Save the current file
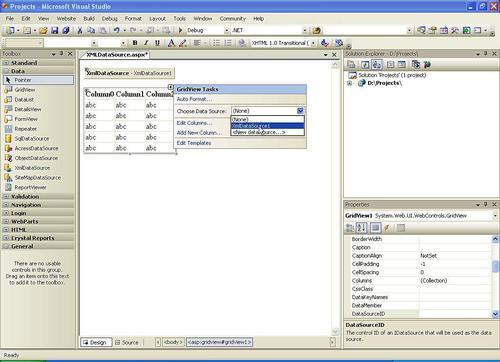Viewport: 500px width, 362px height. point(54,30)
